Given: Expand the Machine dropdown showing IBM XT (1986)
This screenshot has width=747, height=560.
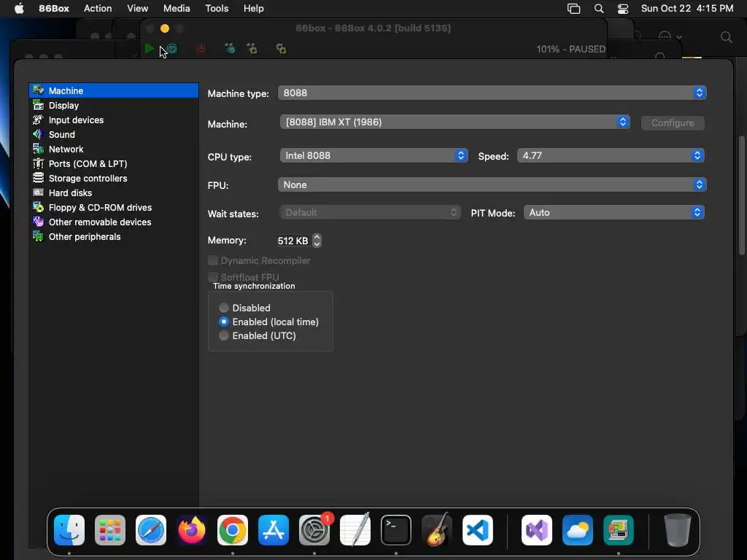Looking at the screenshot, I should 454,122.
